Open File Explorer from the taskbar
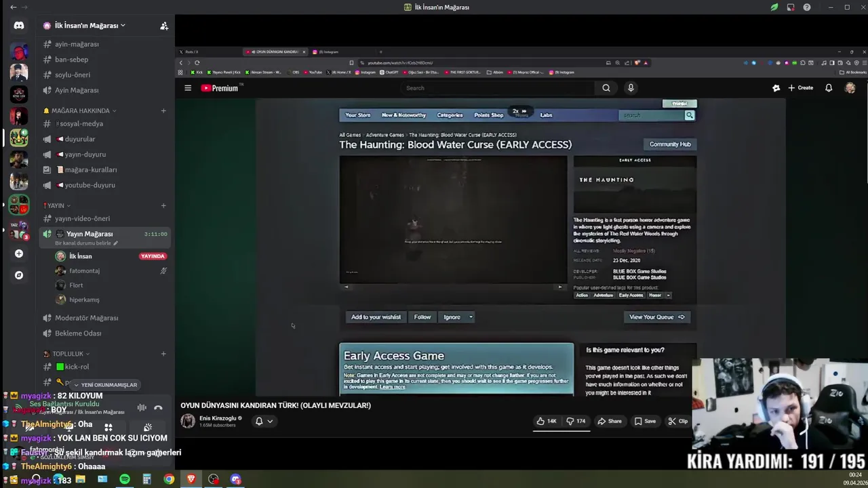Screen dimensions: 868x488 coord(80,479)
